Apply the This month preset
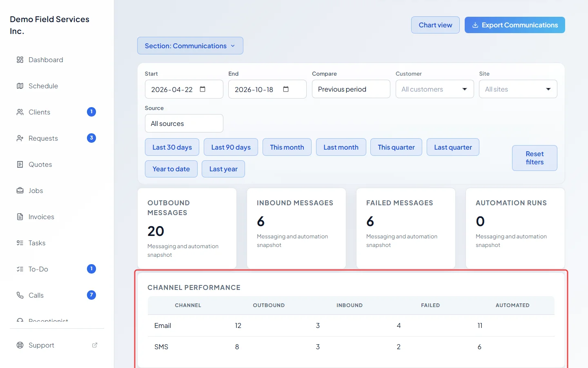588x368 pixels. [287, 147]
